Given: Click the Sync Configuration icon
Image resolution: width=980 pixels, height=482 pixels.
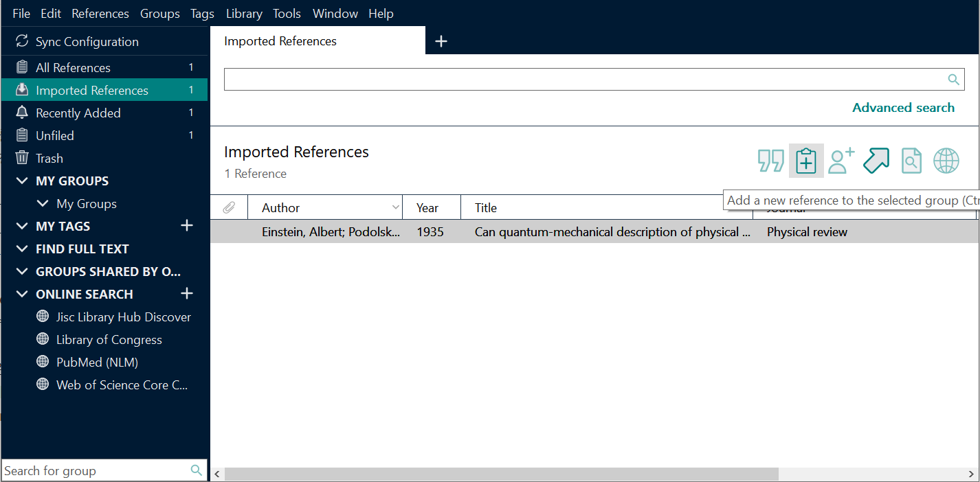Looking at the screenshot, I should (22, 41).
